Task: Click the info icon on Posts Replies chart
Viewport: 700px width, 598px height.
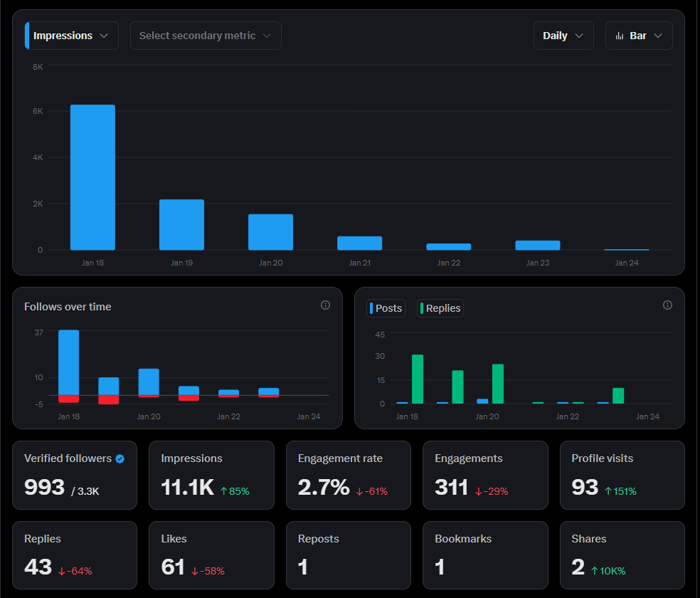Action: pos(667,305)
